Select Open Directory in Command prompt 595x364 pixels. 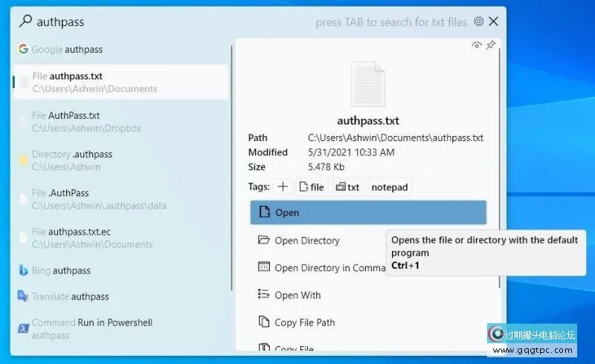320,267
